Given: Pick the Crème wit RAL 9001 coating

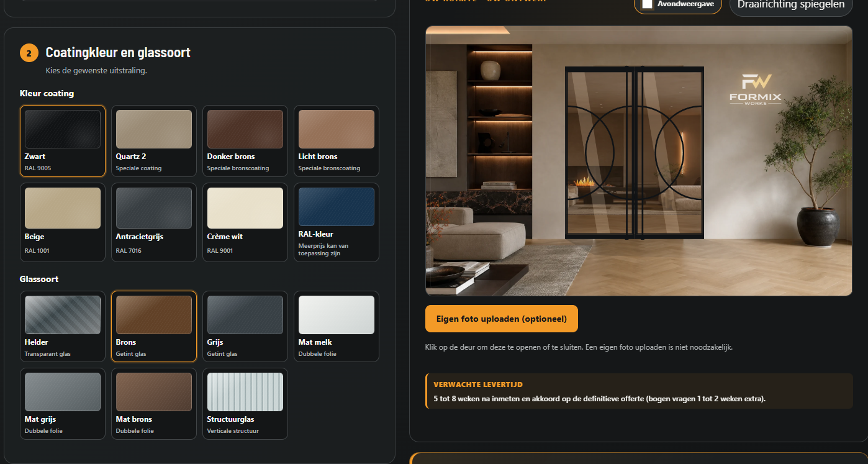Looking at the screenshot, I should (245, 222).
